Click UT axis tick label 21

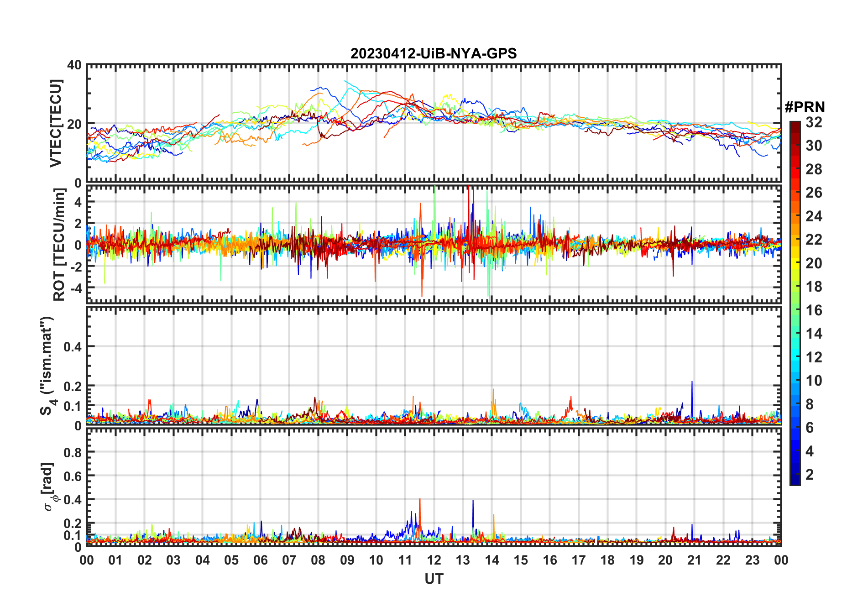point(695,560)
